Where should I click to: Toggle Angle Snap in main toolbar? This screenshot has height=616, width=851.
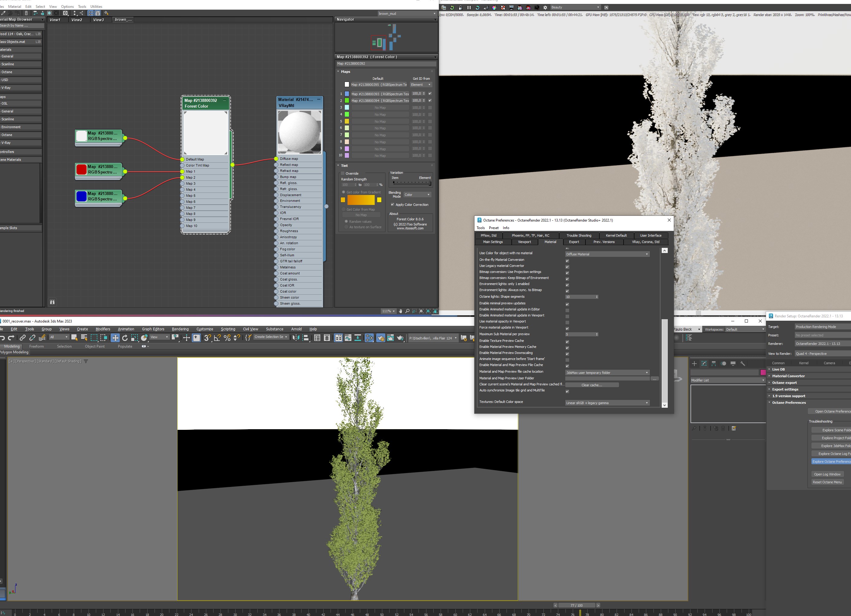[x=217, y=338]
